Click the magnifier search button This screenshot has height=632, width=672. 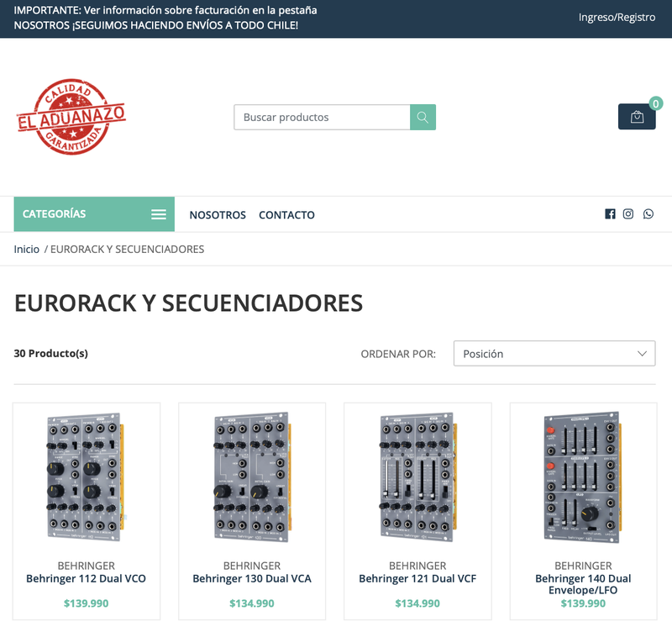(423, 117)
